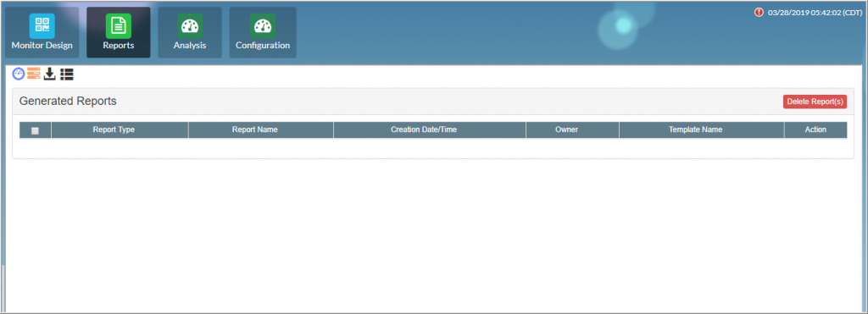
Task: Sort by Creation Date/Time column header
Action: tap(424, 129)
